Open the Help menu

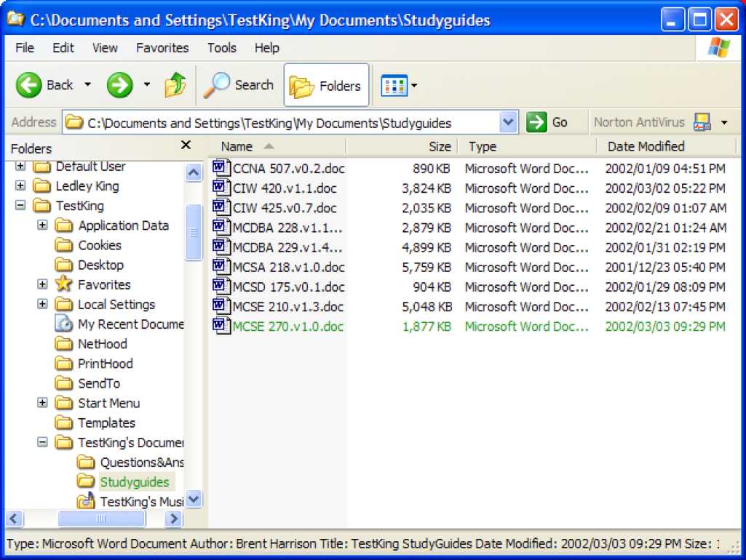(x=267, y=47)
